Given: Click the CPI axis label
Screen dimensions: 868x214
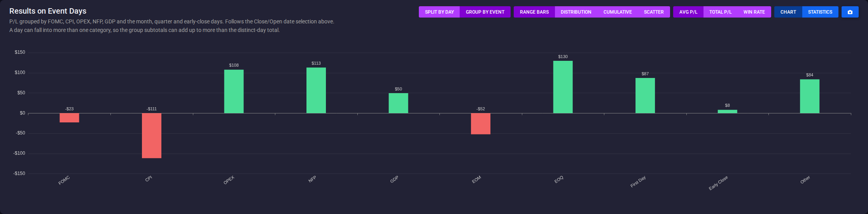Looking at the screenshot, I should [x=149, y=179].
